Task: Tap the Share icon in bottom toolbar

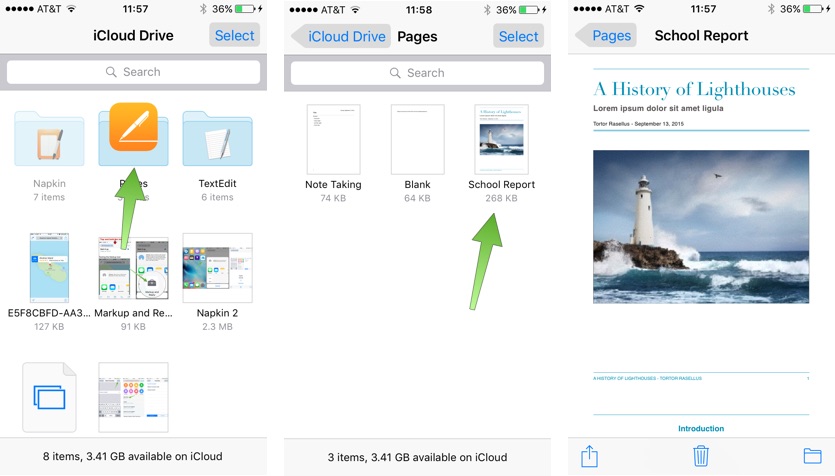Action: tap(589, 456)
